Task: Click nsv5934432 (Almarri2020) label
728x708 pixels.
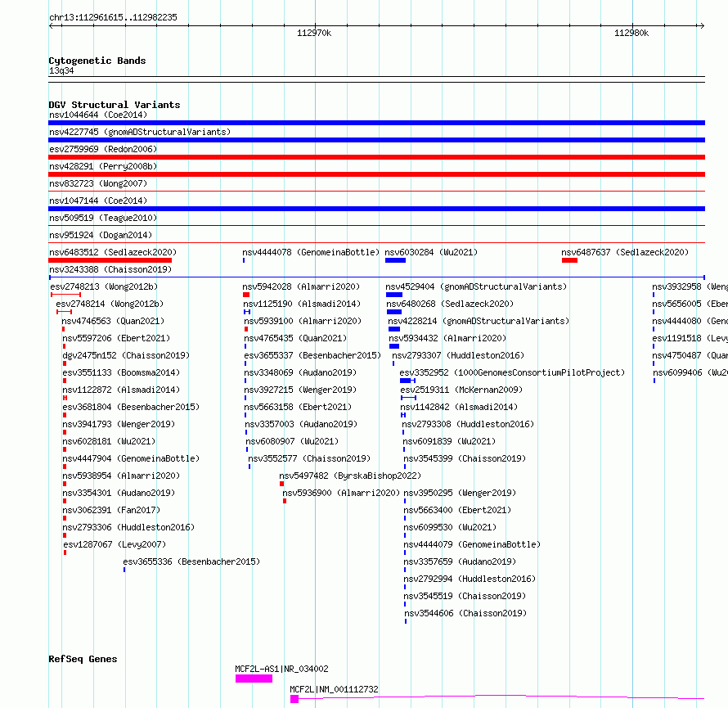Action: click(447, 338)
